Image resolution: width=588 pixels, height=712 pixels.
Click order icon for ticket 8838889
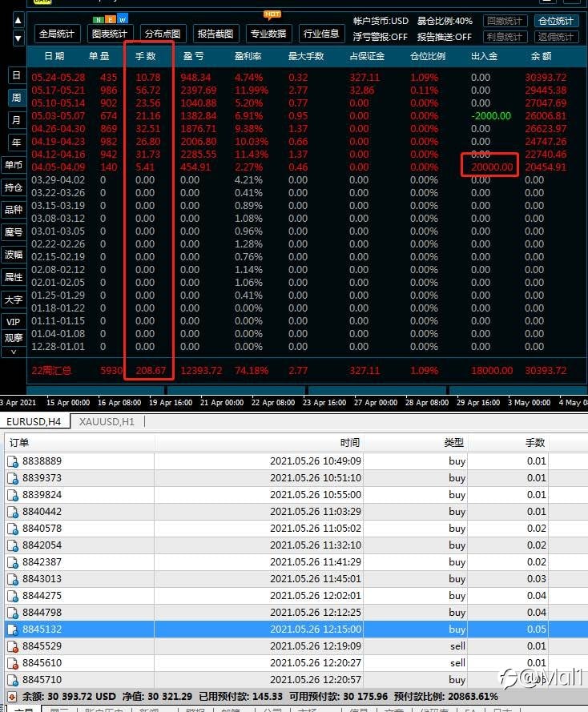pos(13,461)
